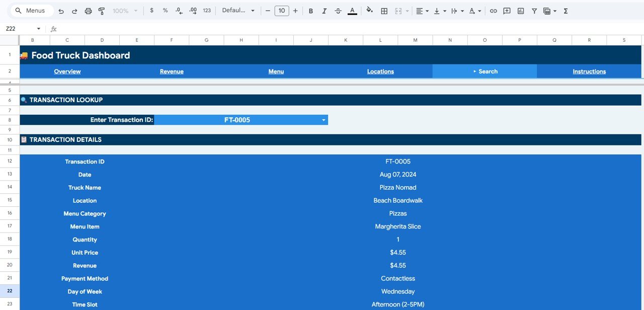Open the Instructions link
This screenshot has height=310, width=644.
pyautogui.click(x=589, y=71)
